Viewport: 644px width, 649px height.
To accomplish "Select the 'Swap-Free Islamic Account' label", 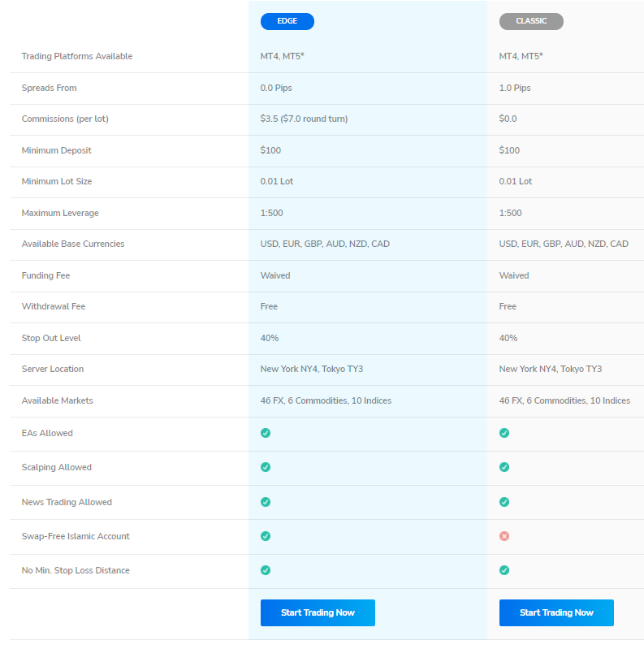I will tap(76, 536).
